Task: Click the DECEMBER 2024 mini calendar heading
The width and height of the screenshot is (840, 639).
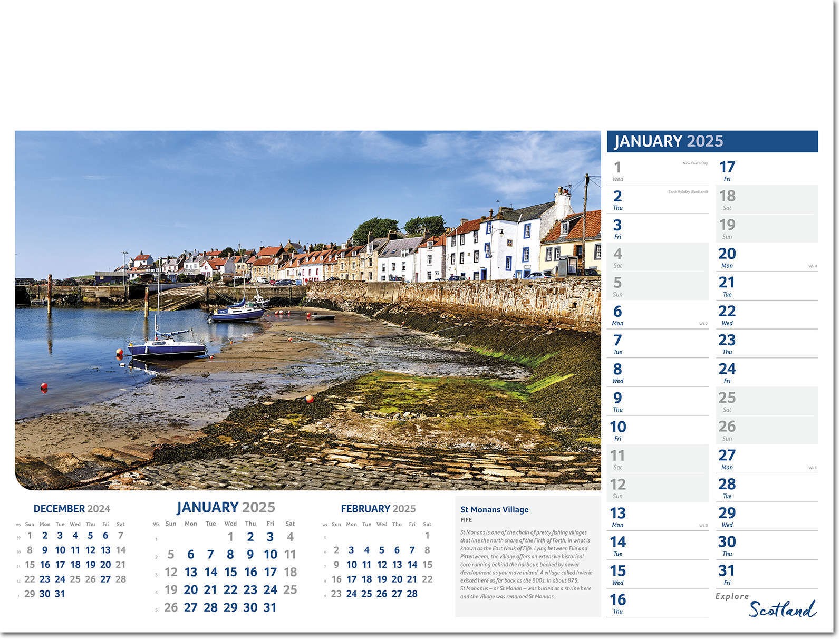Action: [72, 509]
